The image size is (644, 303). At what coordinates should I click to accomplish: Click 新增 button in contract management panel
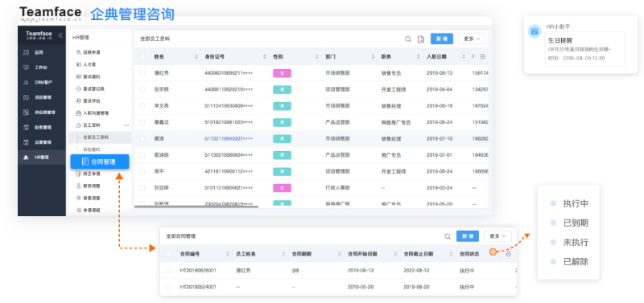[468, 236]
